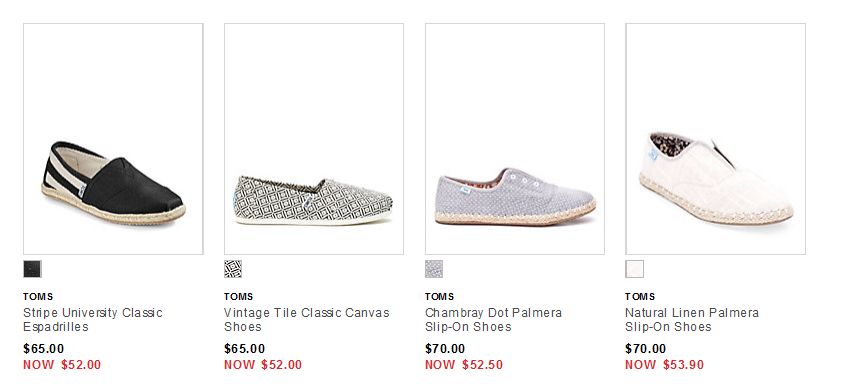The image size is (849, 391).
Task: Pick the gray chambray dot swatch
Action: [x=434, y=269]
